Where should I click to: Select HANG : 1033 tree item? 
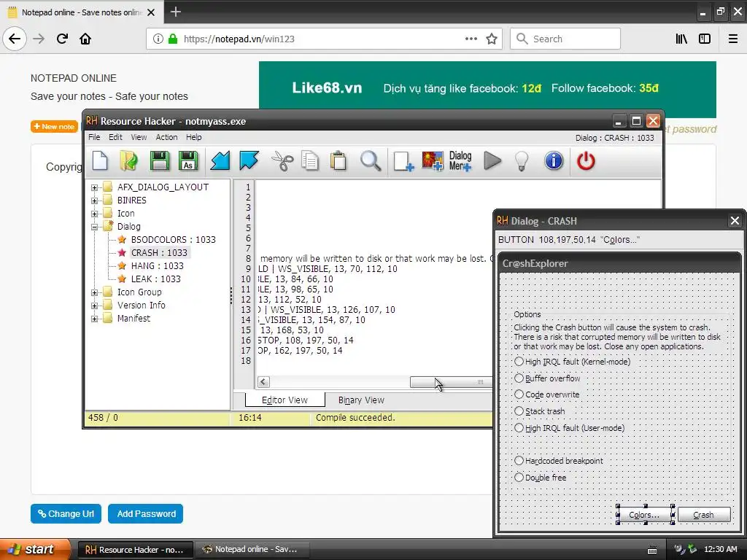coord(158,265)
